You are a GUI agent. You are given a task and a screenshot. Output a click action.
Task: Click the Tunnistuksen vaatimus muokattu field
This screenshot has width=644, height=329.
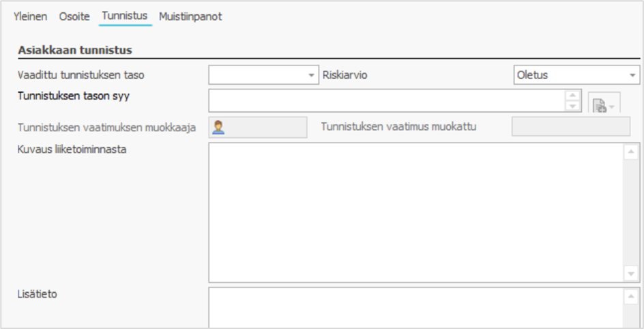pos(570,126)
